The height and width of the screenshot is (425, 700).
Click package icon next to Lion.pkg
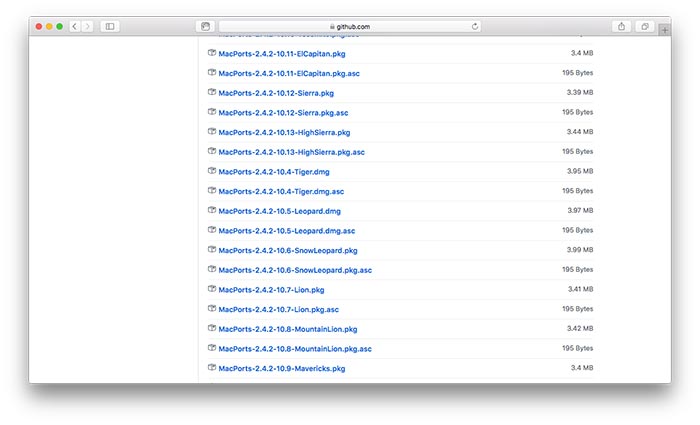(212, 289)
